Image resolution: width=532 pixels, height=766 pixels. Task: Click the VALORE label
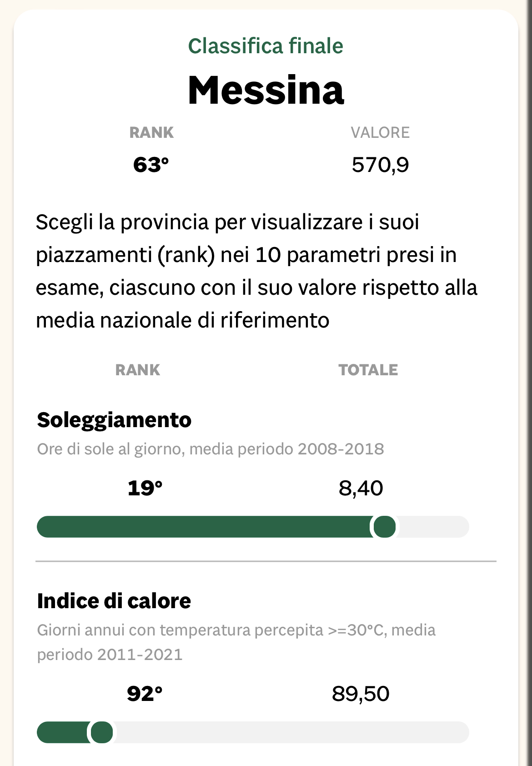point(380,132)
